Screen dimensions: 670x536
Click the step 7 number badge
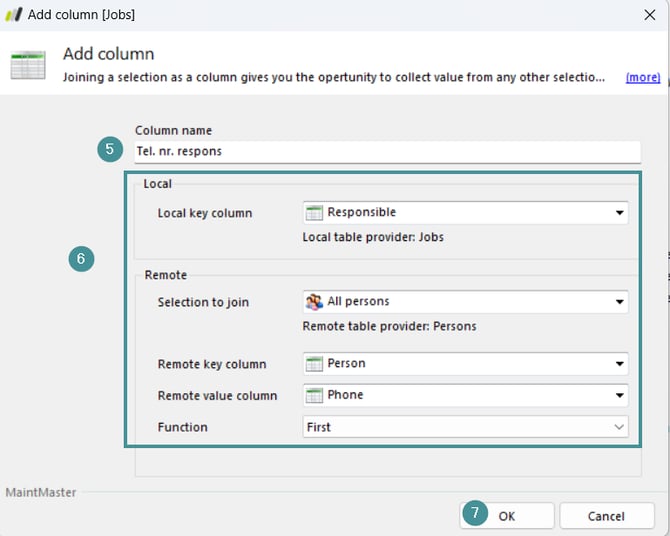tap(475, 514)
